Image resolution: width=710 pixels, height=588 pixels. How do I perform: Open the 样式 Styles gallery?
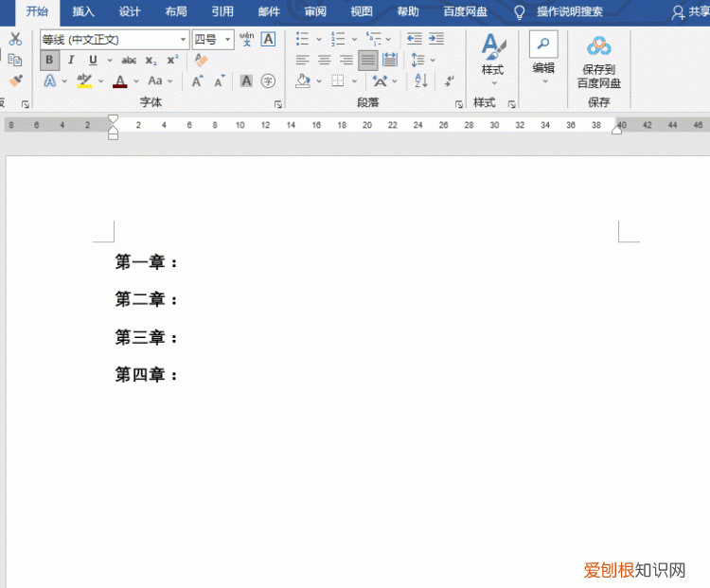[x=492, y=59]
